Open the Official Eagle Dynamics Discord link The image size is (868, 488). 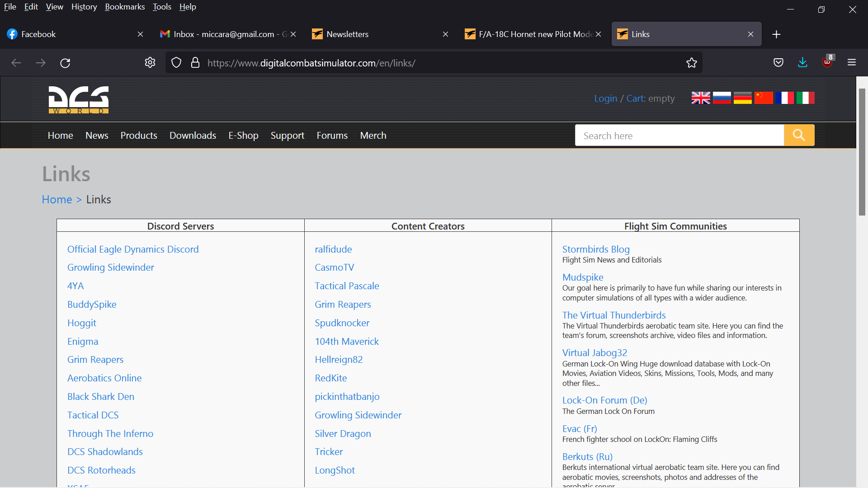tap(133, 249)
